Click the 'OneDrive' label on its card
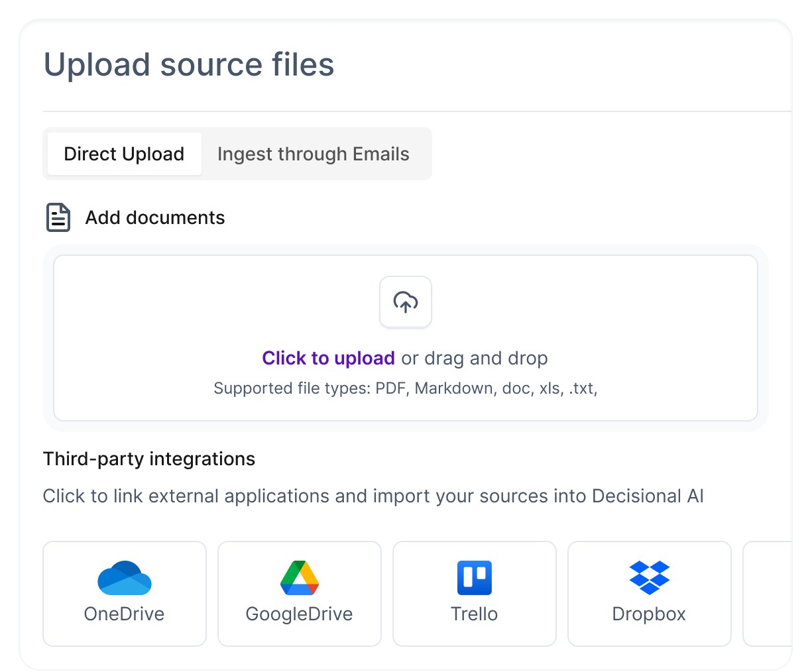The image size is (812, 672). point(124,614)
